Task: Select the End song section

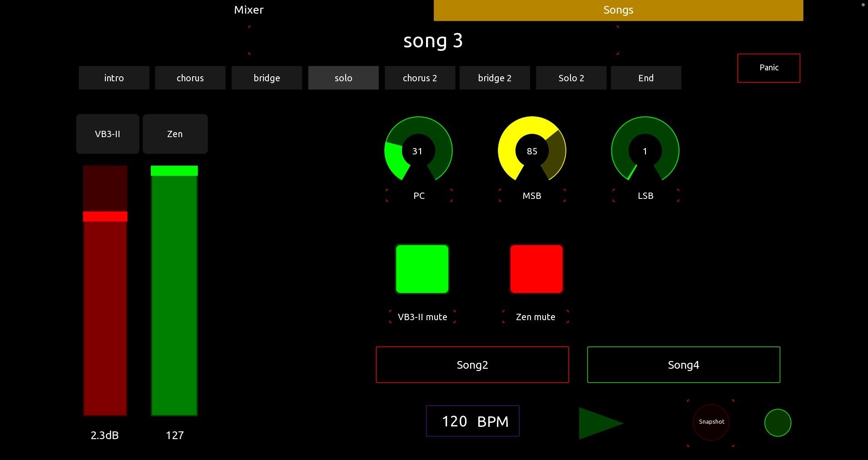Action: [645, 78]
